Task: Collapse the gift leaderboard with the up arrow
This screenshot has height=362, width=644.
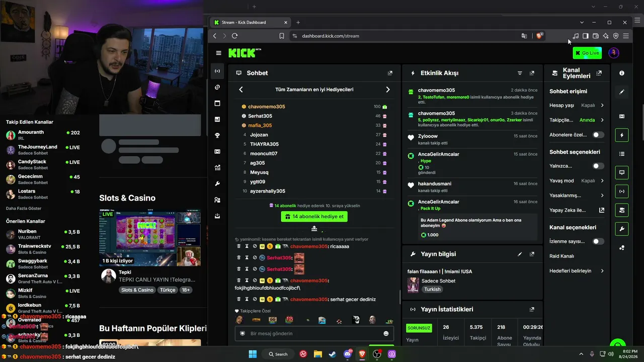Action: click(x=314, y=229)
